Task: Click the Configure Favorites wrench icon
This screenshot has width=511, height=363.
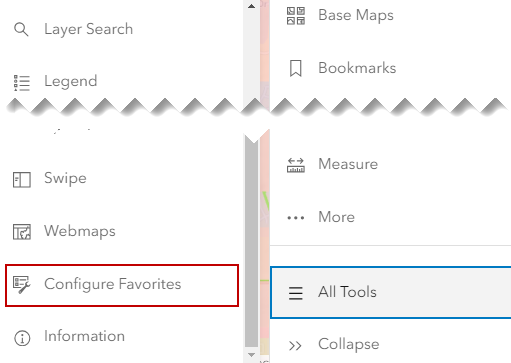Action: pos(22,285)
